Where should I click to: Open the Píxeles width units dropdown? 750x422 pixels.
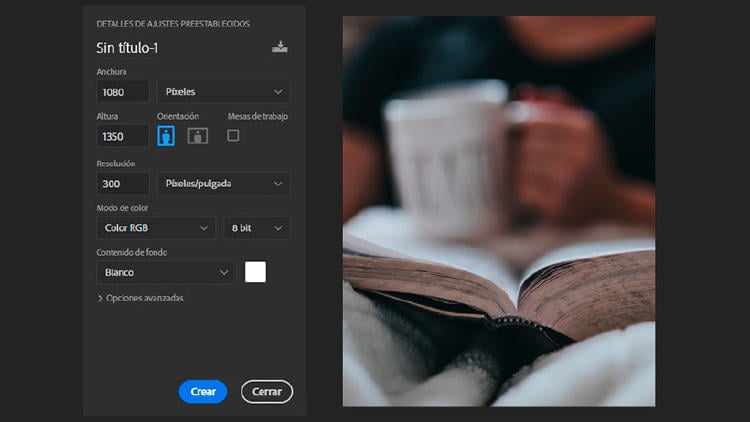tap(223, 92)
